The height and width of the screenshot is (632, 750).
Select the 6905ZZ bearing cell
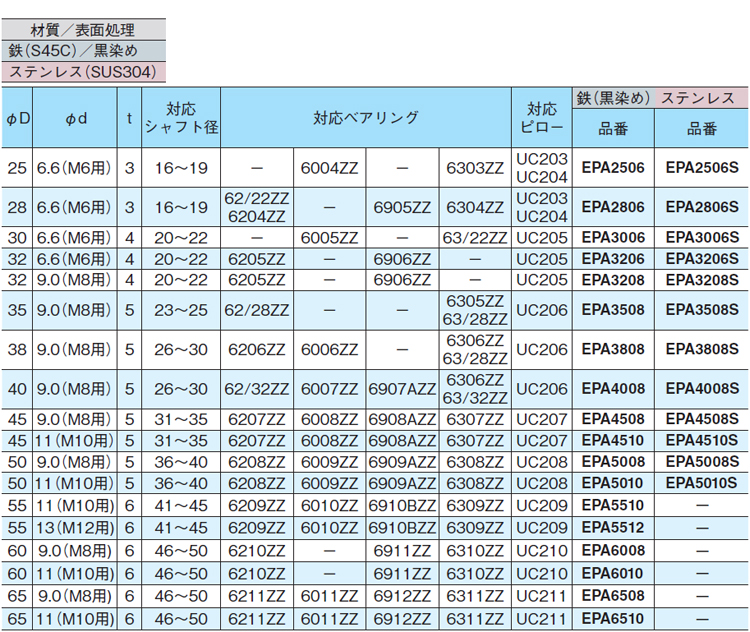402,207
